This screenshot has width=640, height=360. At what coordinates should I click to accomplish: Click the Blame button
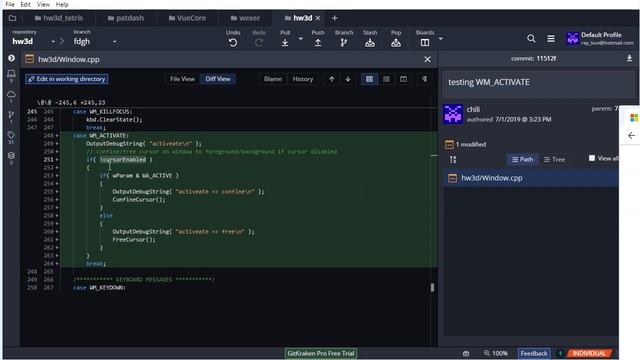(x=273, y=79)
